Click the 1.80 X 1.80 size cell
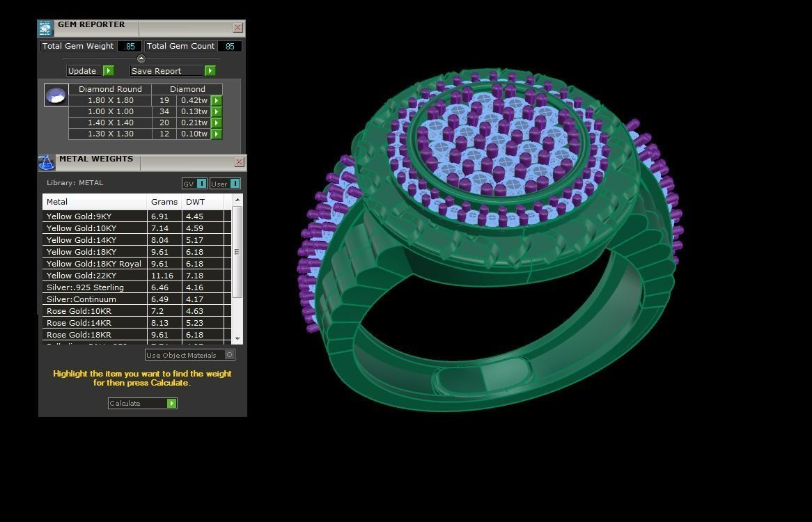The height and width of the screenshot is (522, 812). tap(110, 100)
